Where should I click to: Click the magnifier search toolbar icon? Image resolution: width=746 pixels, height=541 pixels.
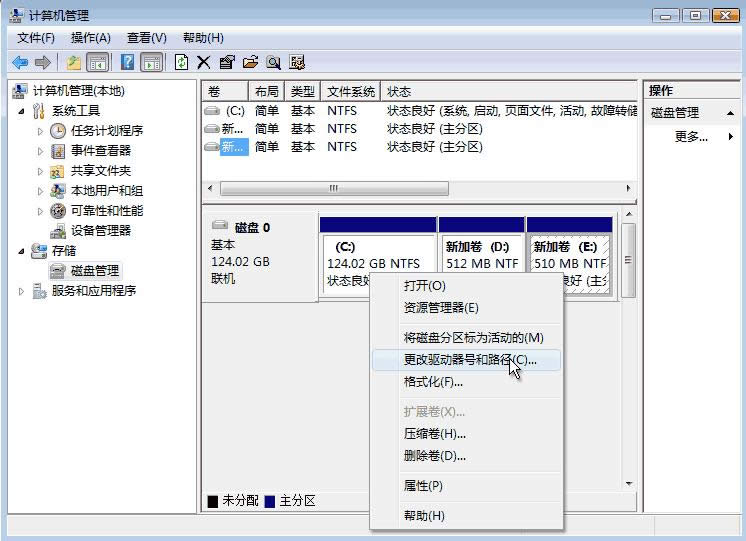coord(273,62)
